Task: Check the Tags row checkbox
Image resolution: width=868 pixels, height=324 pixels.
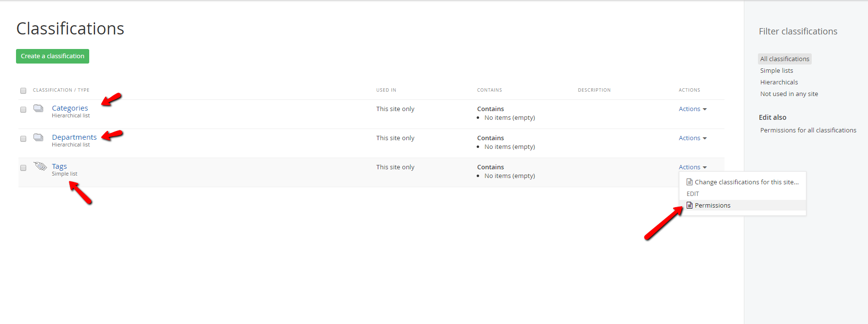Action: point(23,168)
